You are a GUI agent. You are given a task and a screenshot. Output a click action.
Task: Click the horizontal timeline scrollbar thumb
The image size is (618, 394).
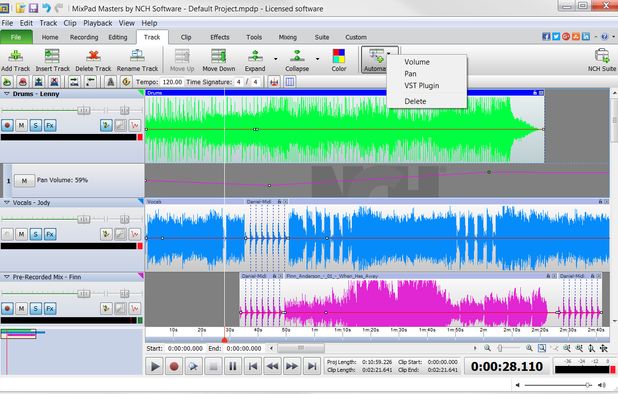coord(301,348)
